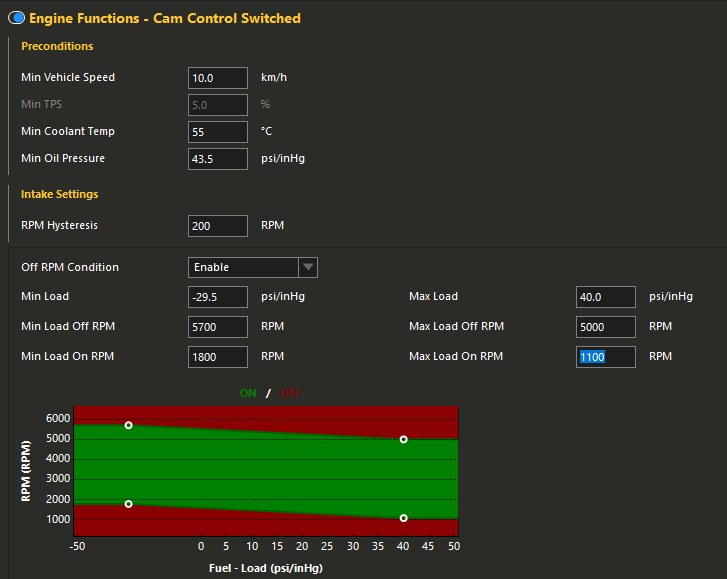Viewport: 727px width, 579px height.
Task: Select the Max Load Off RPM graph point
Action: point(403,439)
